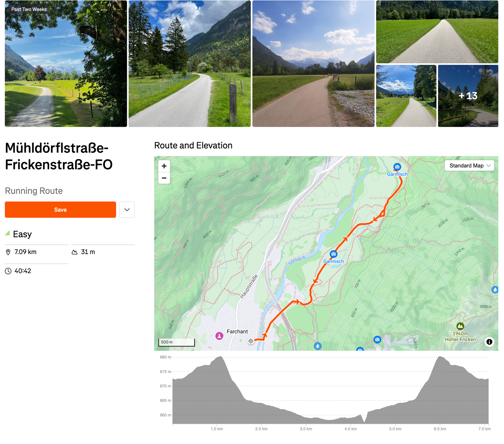Open the wide valley gravel path photo
The height and width of the screenshot is (444, 504).
pos(313,64)
